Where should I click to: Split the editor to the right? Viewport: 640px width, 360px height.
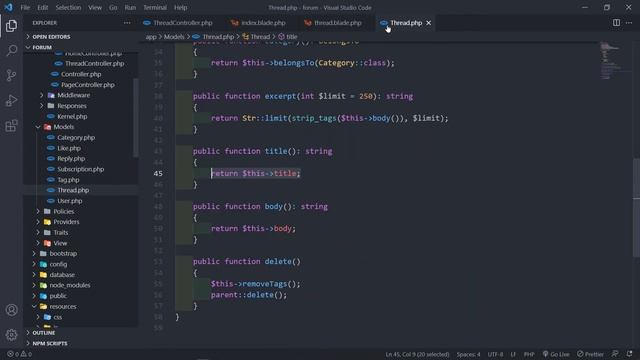[616, 23]
